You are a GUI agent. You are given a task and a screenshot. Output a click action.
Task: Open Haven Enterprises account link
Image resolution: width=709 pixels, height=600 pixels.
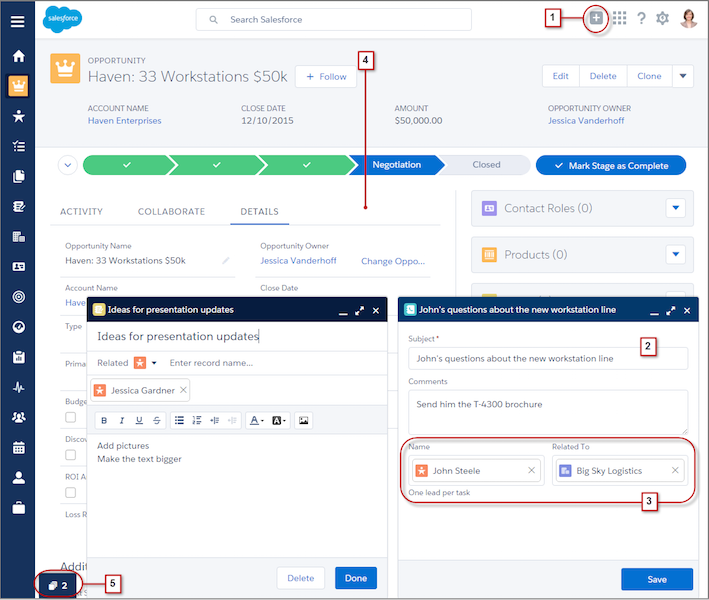(x=124, y=121)
